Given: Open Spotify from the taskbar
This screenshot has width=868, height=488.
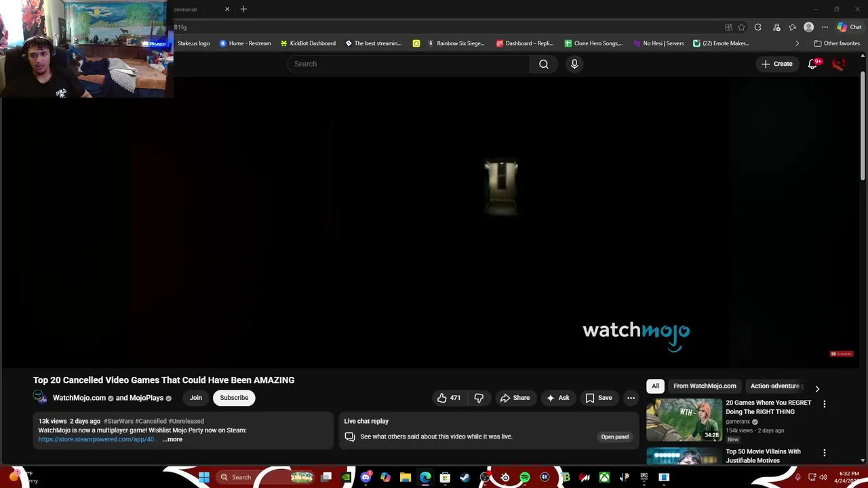Looking at the screenshot, I should (525, 477).
